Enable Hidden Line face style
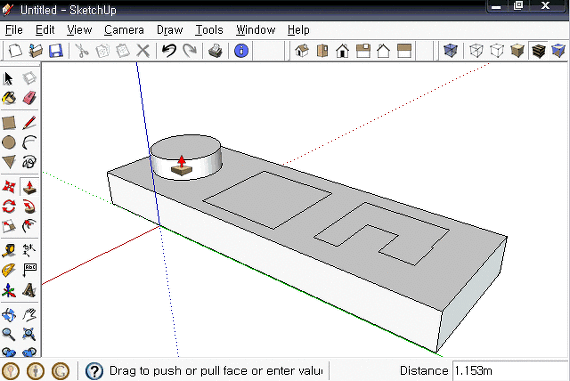This screenshot has width=570, height=381. coord(497,51)
